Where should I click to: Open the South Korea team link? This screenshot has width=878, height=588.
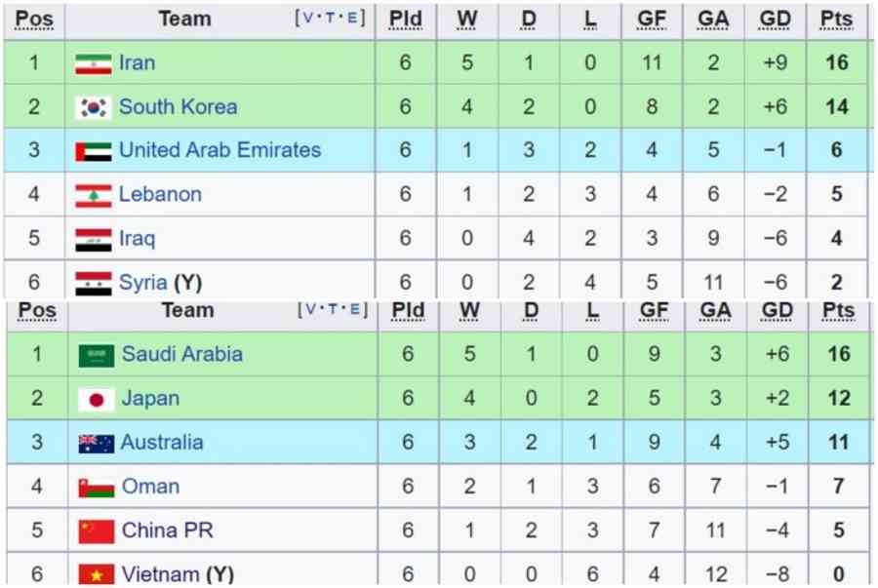coord(179,106)
